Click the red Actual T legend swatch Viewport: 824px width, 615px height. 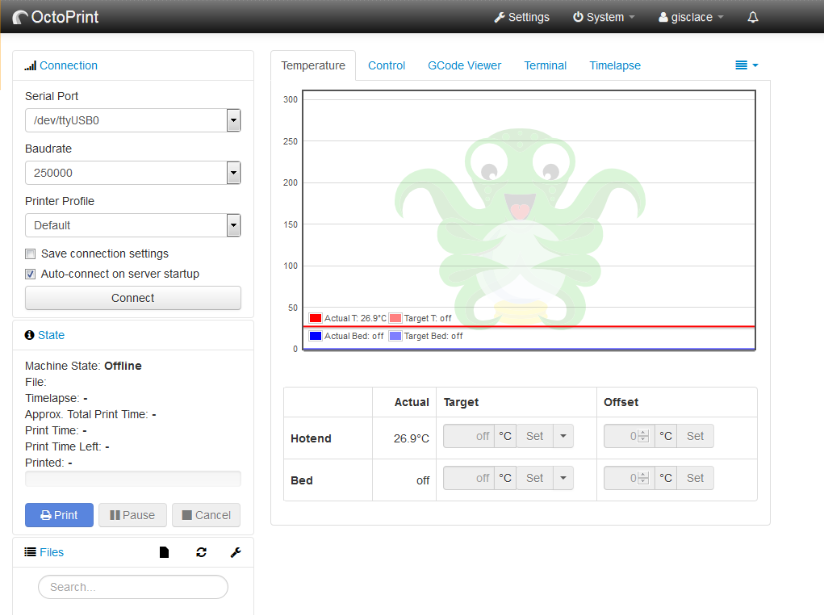(315, 318)
